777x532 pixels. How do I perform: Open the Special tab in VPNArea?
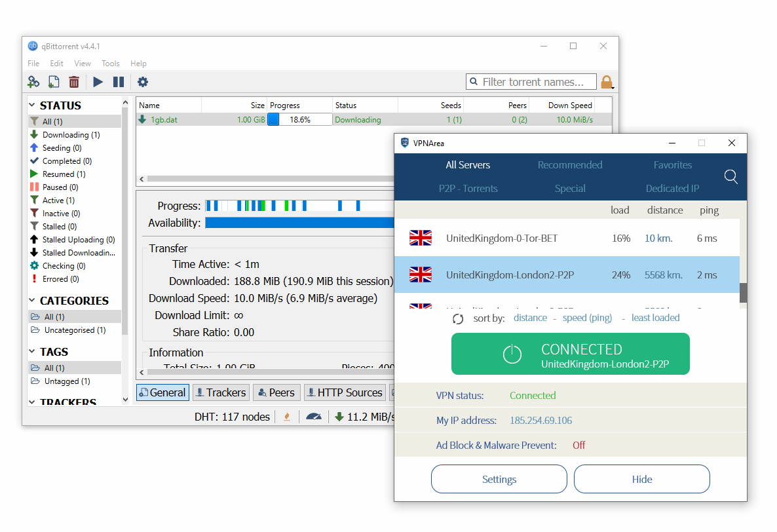click(x=570, y=189)
